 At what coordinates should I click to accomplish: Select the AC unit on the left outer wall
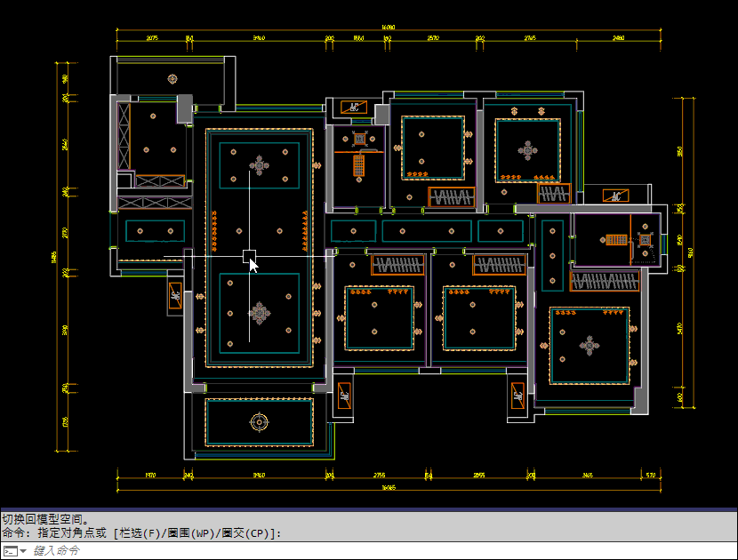175,295
